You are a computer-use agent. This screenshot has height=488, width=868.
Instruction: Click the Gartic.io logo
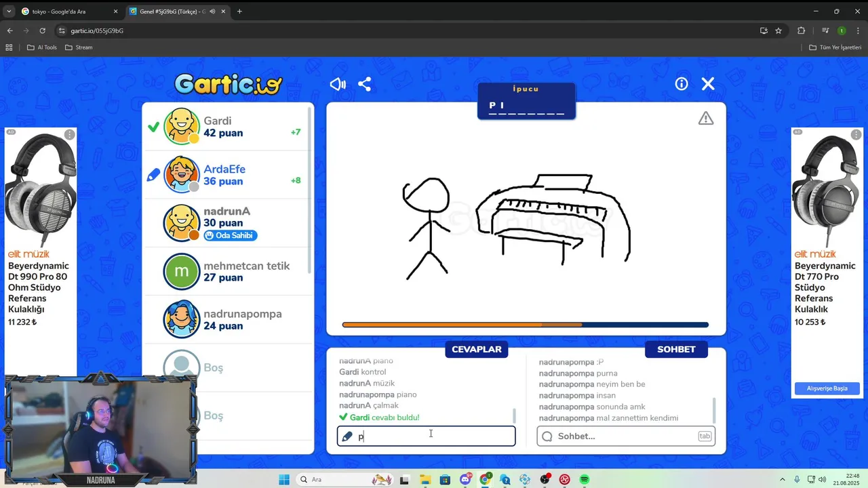(228, 84)
